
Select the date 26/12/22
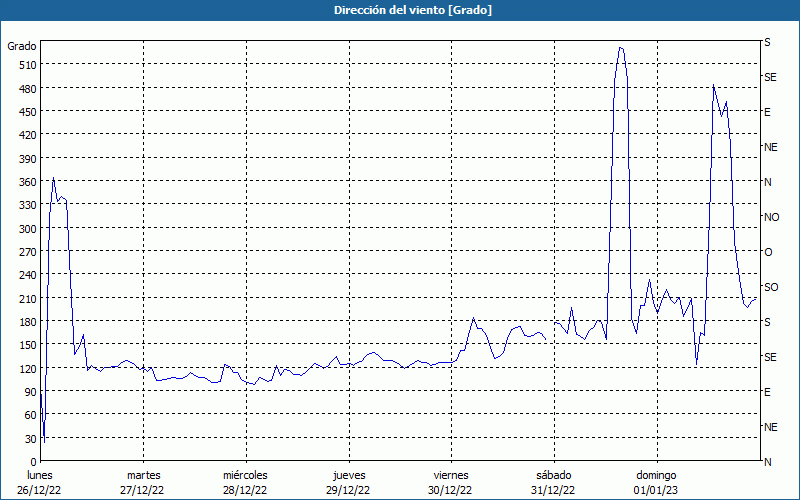39,491
